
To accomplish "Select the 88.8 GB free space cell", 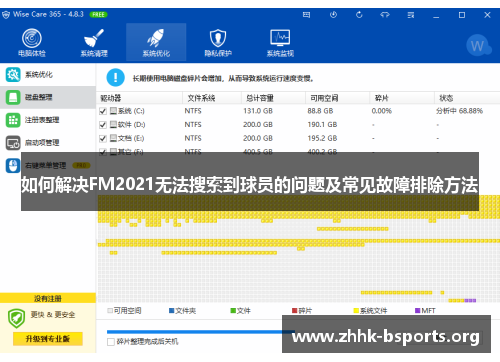I will tap(320, 111).
